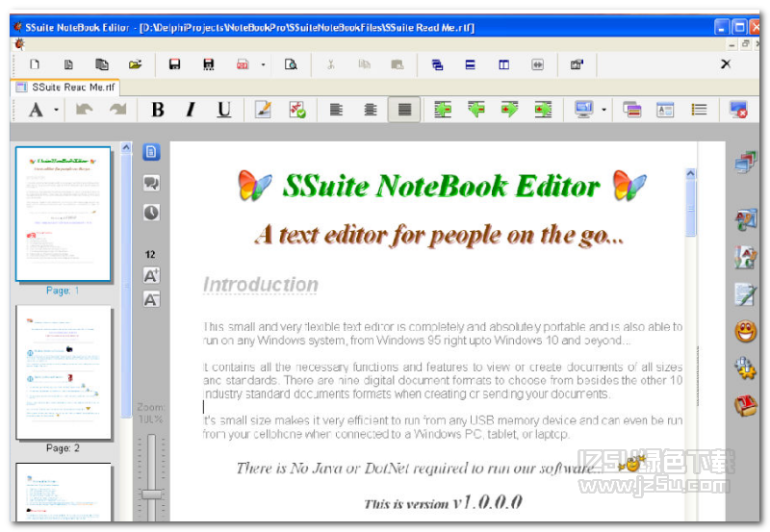Screen dimensions: 770x532
Task: Click the options icon after fit-width
Action: pyautogui.click(x=577, y=64)
